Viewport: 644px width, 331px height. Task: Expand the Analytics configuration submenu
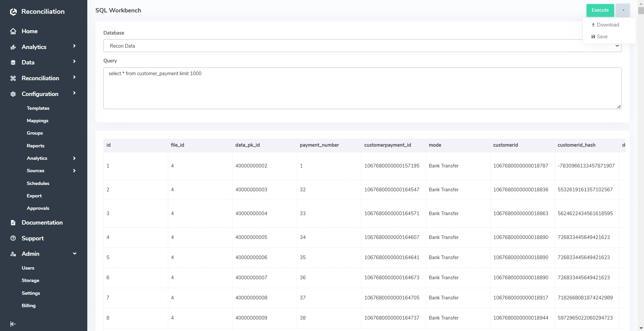[x=74, y=158]
